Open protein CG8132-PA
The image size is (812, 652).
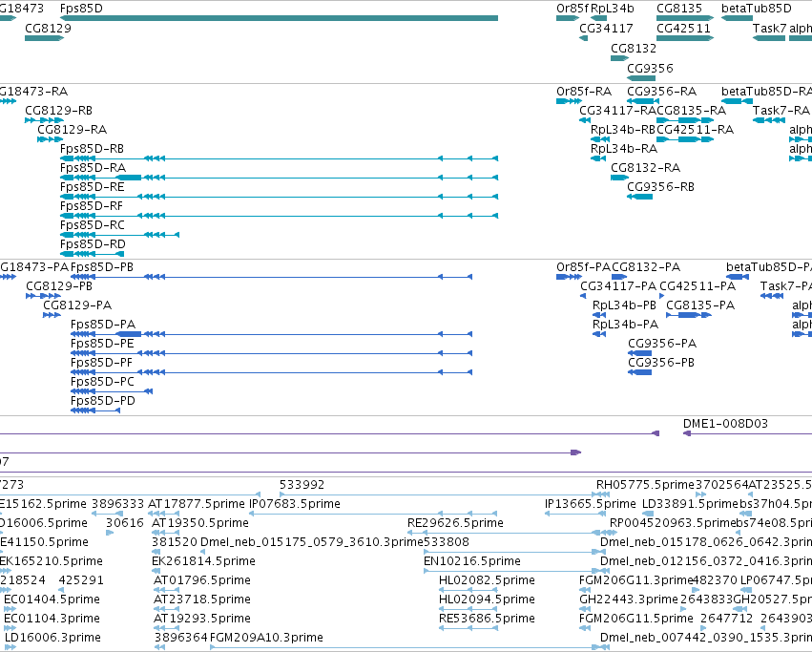[x=646, y=268]
